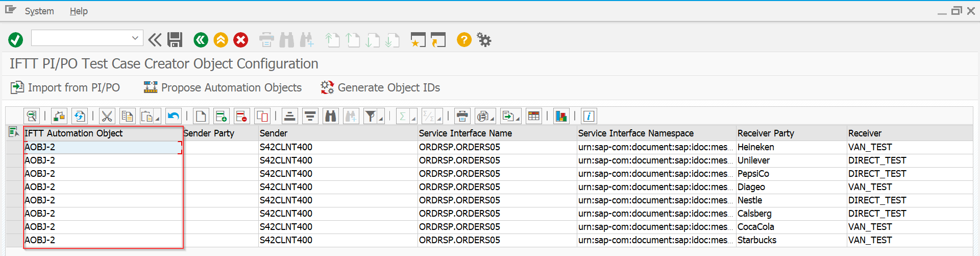Open the transaction command field dropdown

pos(135,38)
